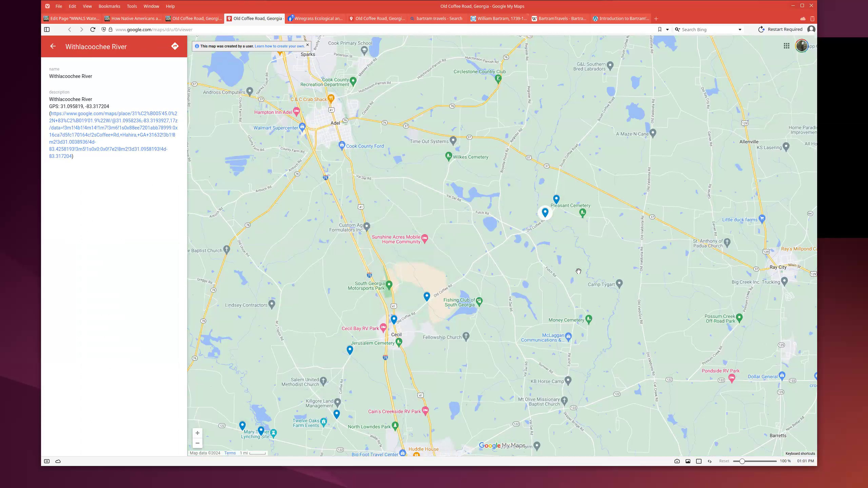Image resolution: width=868 pixels, height=488 pixels.
Task: Click Keyboard shortcuts on the map
Action: pos(800,453)
